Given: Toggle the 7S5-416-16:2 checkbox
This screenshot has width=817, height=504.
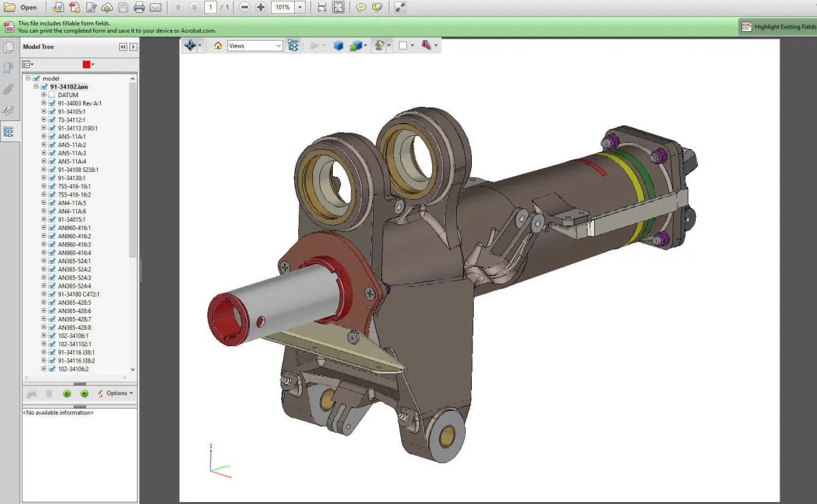Looking at the screenshot, I should [x=52, y=195].
